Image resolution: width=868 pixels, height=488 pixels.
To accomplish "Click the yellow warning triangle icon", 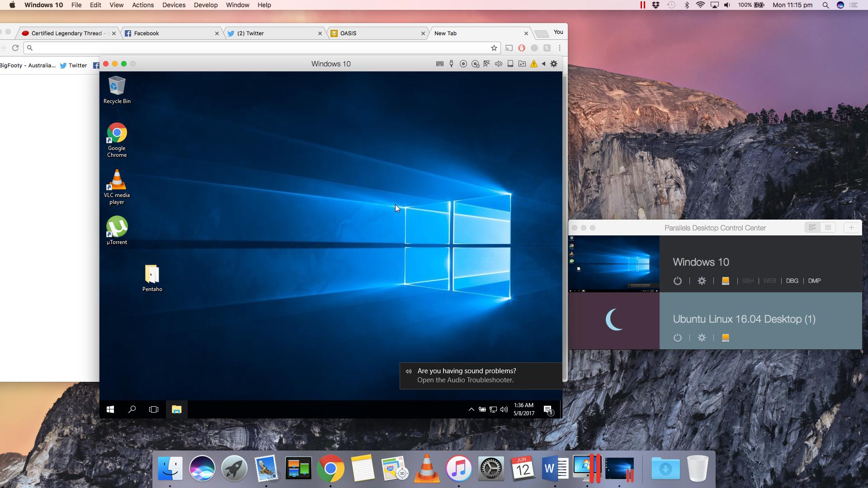I will tap(533, 64).
